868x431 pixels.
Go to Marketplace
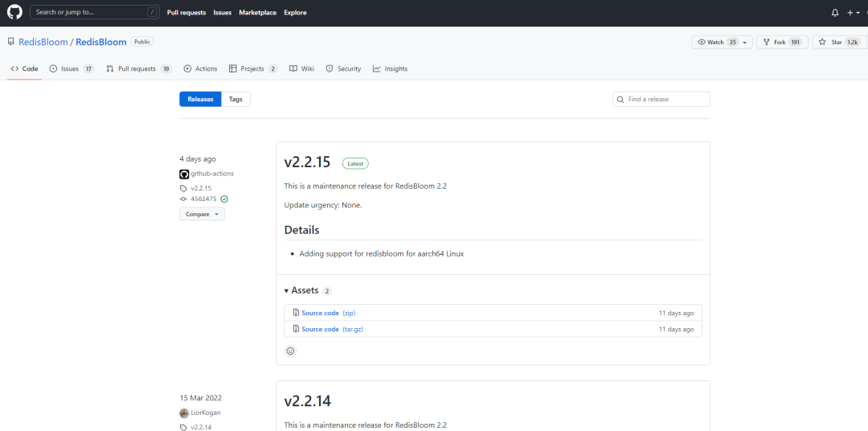pyautogui.click(x=257, y=13)
